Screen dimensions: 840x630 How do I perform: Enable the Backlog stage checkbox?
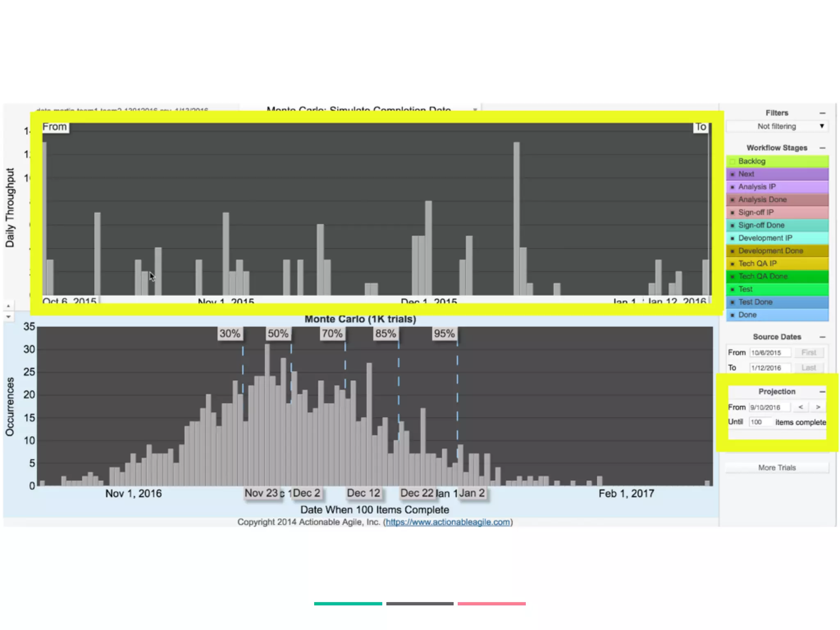click(732, 162)
